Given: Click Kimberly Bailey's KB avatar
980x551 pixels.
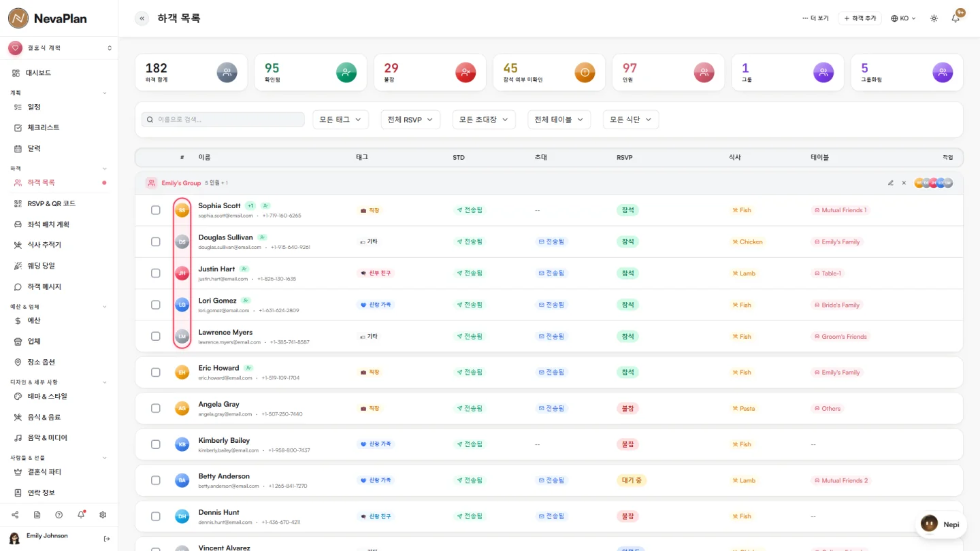Looking at the screenshot, I should pyautogui.click(x=182, y=444).
